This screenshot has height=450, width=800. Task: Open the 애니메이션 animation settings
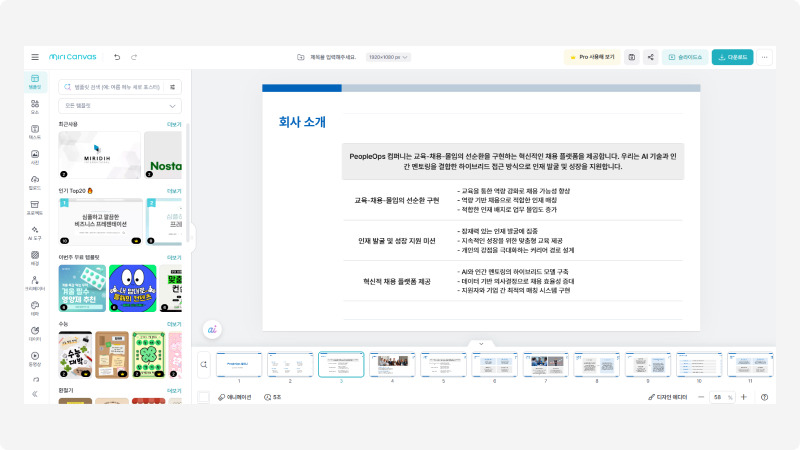click(235, 397)
